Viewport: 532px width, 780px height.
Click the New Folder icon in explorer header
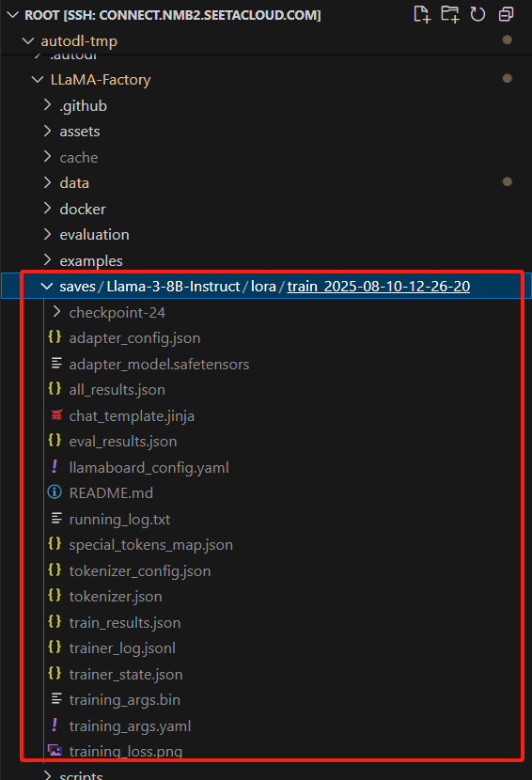tap(450, 14)
